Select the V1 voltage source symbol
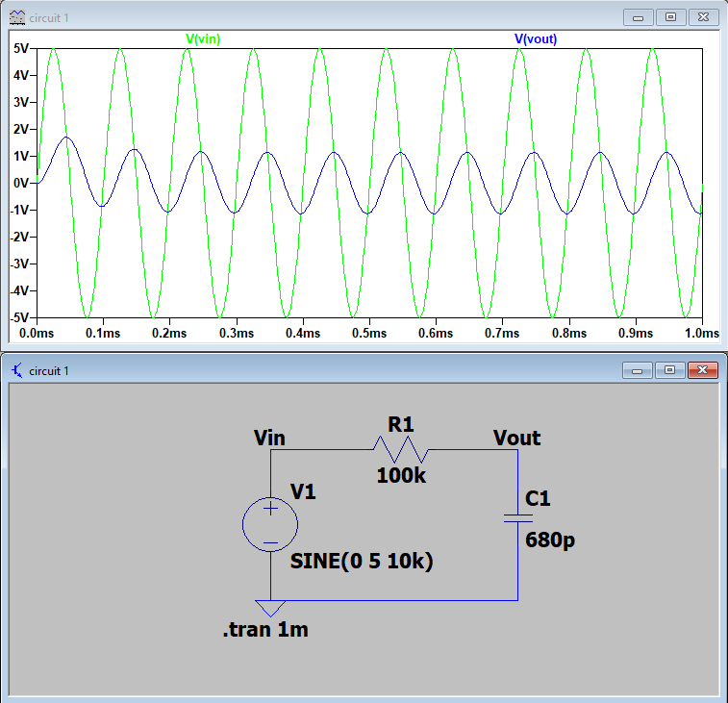This screenshot has width=728, height=703. [x=270, y=524]
